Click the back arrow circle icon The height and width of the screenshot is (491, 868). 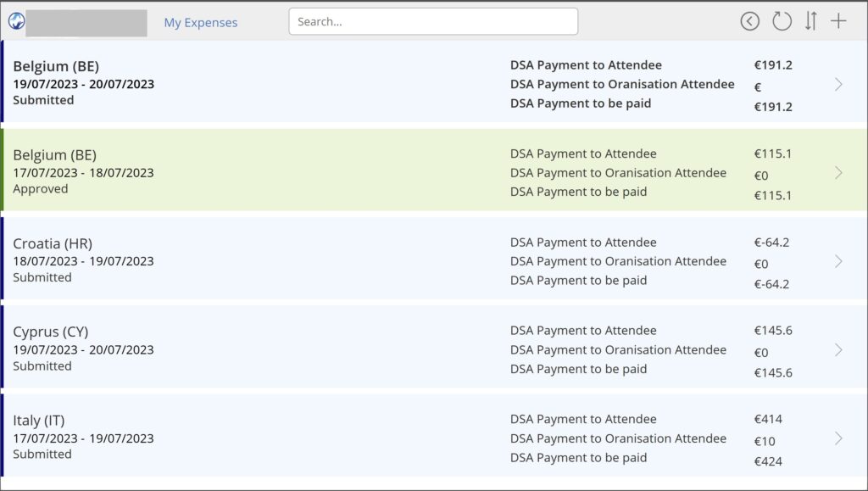[x=749, y=21]
